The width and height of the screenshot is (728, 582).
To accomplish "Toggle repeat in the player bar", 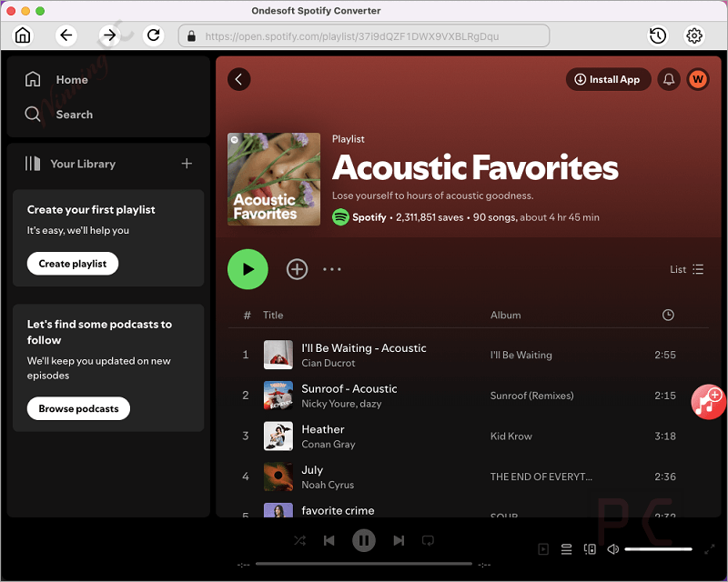I will tap(428, 541).
